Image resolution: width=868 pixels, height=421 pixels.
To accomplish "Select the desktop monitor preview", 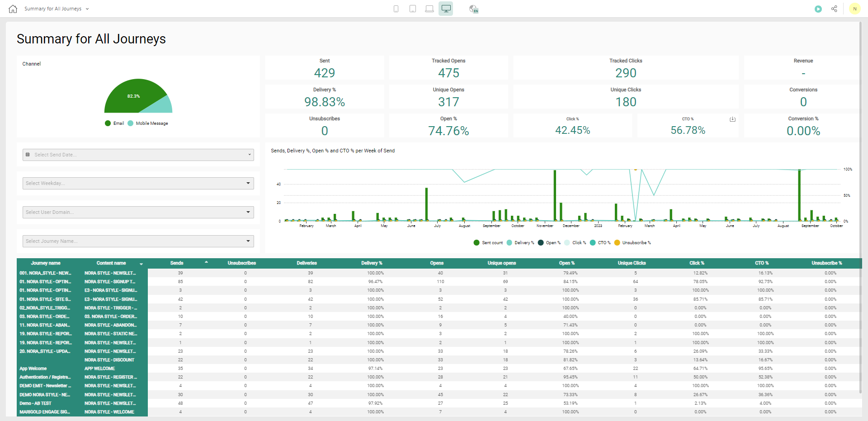I will 446,9.
